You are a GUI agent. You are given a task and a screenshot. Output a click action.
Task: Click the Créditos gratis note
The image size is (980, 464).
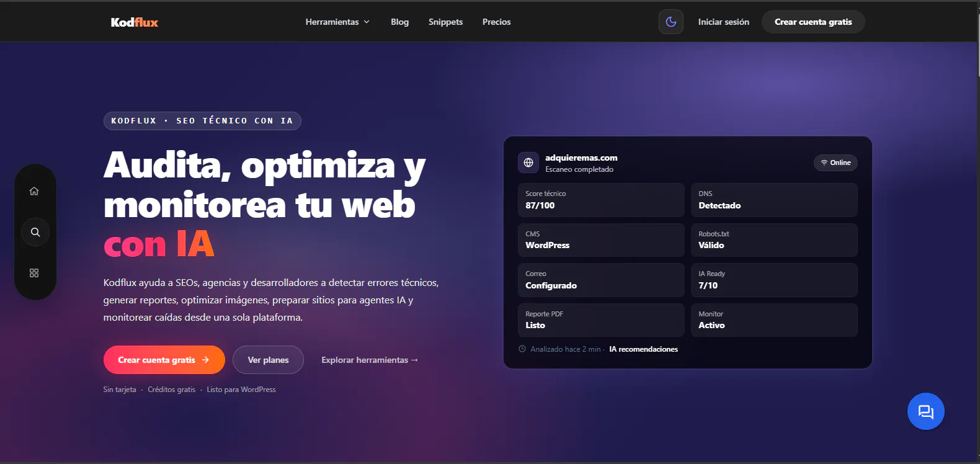point(171,390)
